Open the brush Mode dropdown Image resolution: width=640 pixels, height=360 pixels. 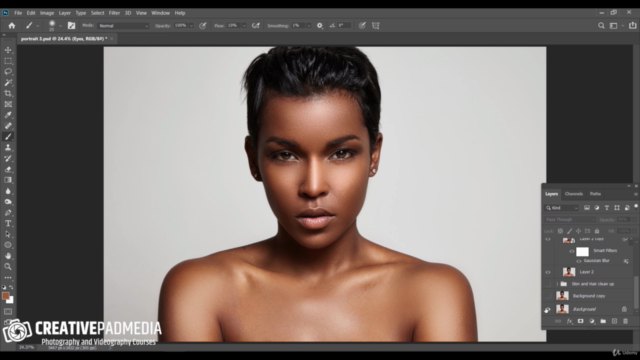coord(124,26)
